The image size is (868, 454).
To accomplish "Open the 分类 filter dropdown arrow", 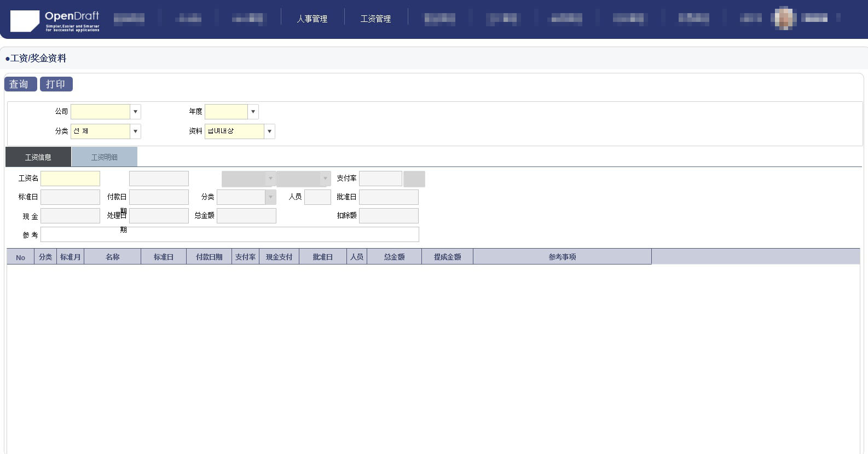I will [135, 131].
